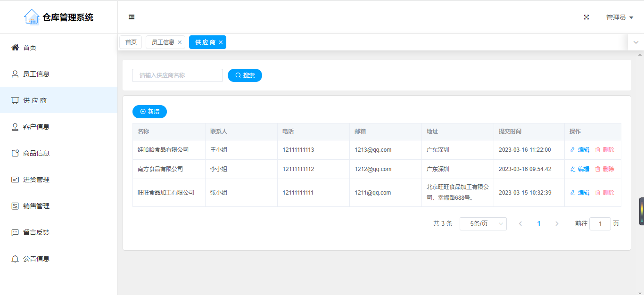Select 销售管理 in the sidebar menu
644x295 pixels.
[36, 206]
